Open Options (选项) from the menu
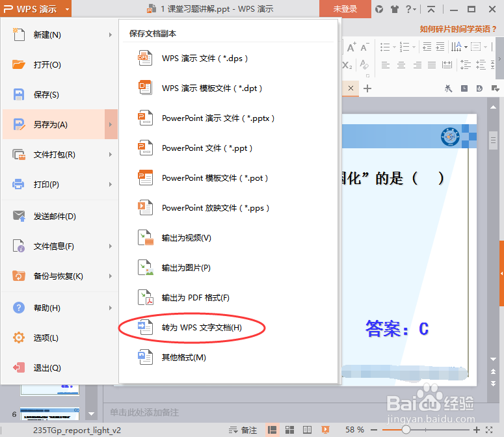Image resolution: width=504 pixels, height=437 pixels. 60,338
